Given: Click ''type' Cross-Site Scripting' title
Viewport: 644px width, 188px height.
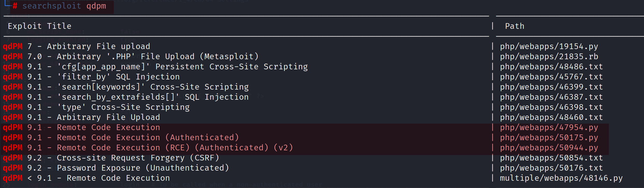Looking at the screenshot, I should 123,107.
